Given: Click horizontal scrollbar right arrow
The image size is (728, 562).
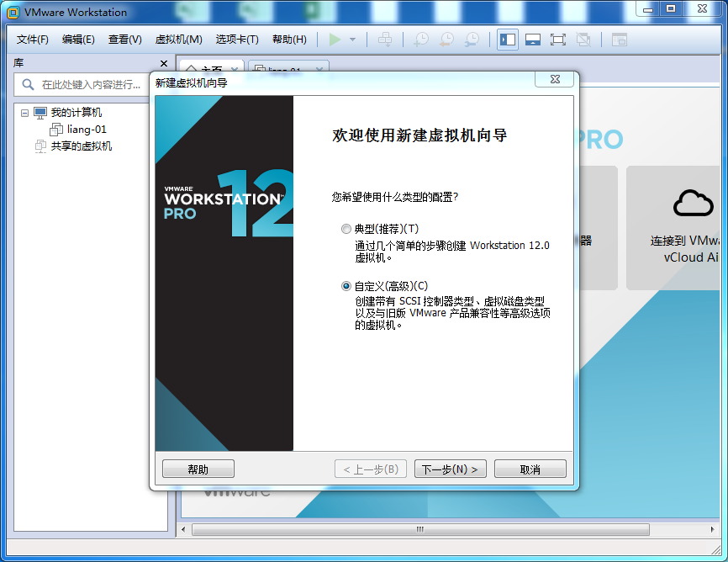Looking at the screenshot, I should 712,529.
